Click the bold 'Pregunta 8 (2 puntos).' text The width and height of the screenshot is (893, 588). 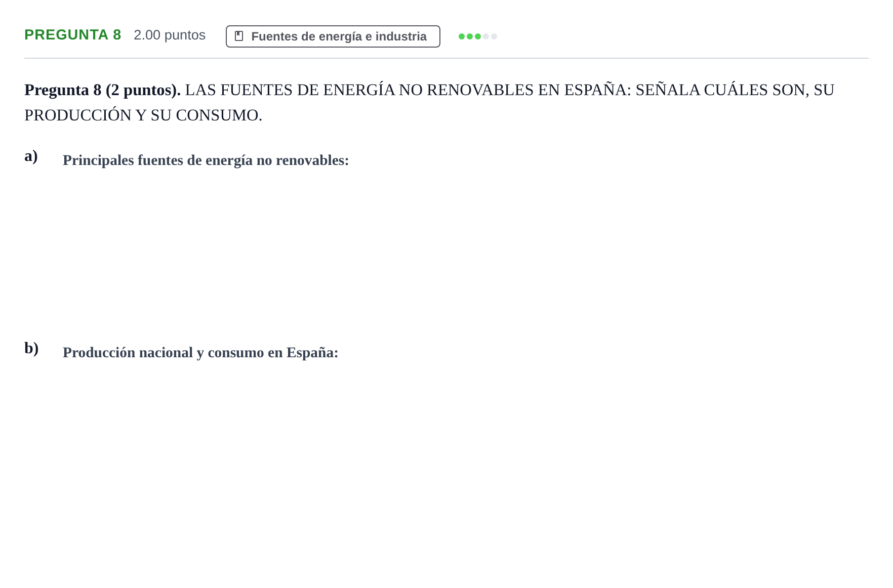pyautogui.click(x=102, y=90)
